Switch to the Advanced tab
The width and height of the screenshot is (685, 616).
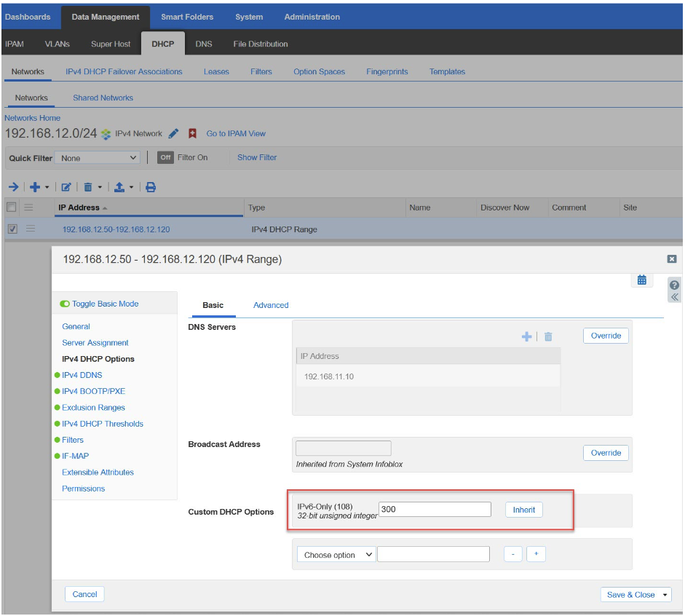[271, 305]
